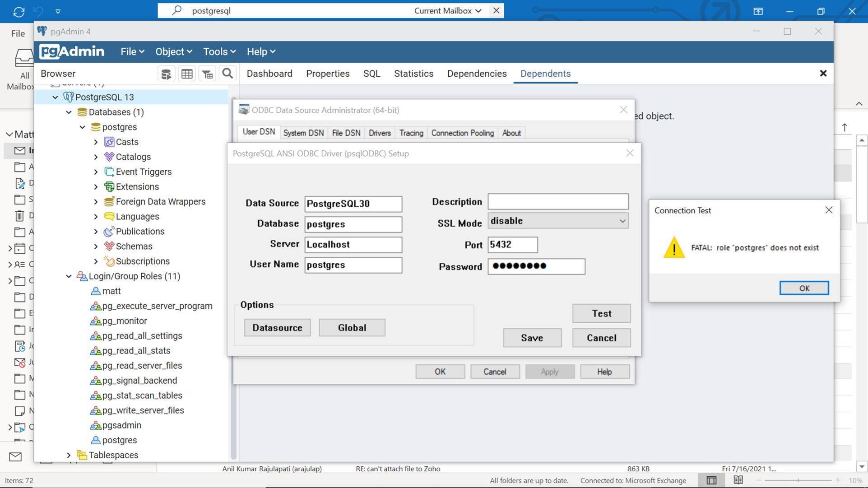This screenshot has height=488, width=868.
Task: Open Search Objects magnifier icon
Action: click(227, 74)
